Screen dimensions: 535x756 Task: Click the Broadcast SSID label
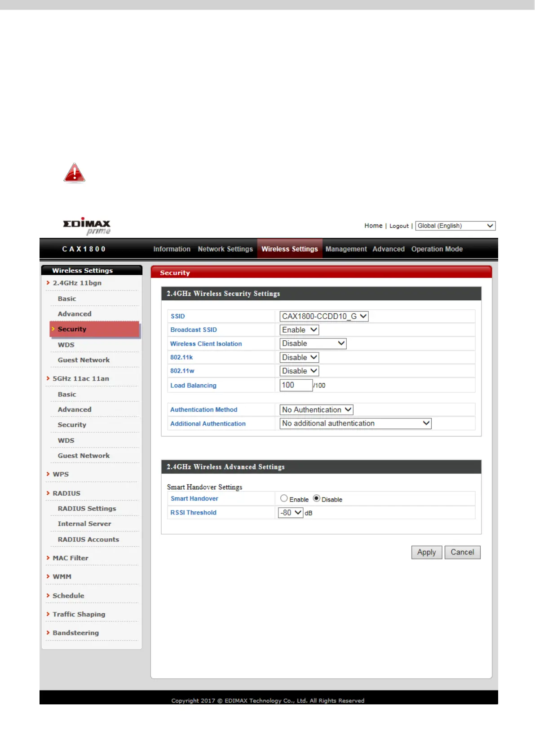[x=194, y=330]
